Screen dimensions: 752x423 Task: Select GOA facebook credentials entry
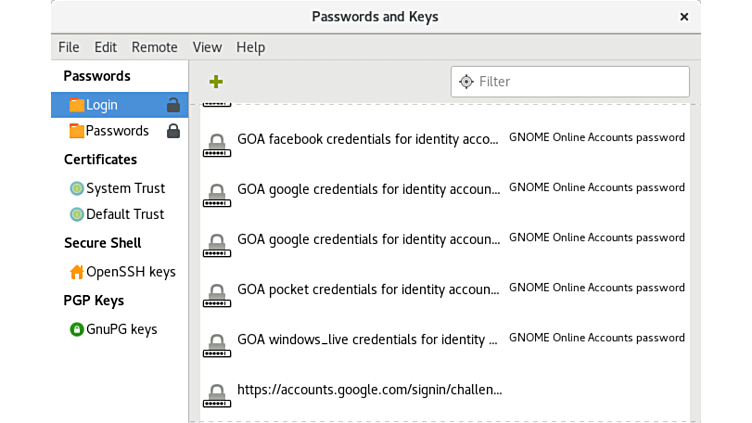click(x=366, y=139)
